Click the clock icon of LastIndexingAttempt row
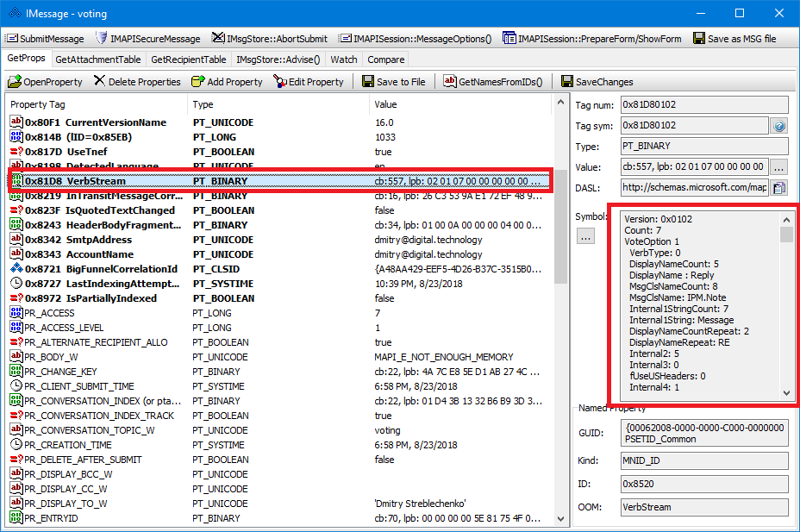 click(16, 284)
